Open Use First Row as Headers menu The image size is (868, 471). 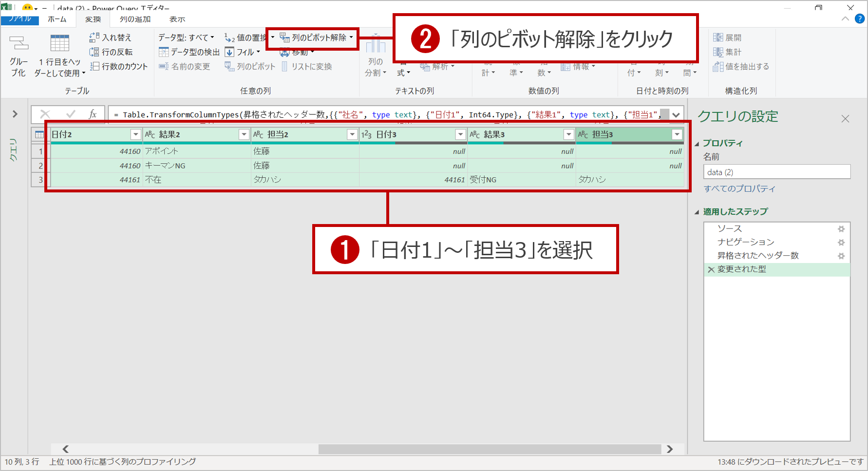coord(59,56)
